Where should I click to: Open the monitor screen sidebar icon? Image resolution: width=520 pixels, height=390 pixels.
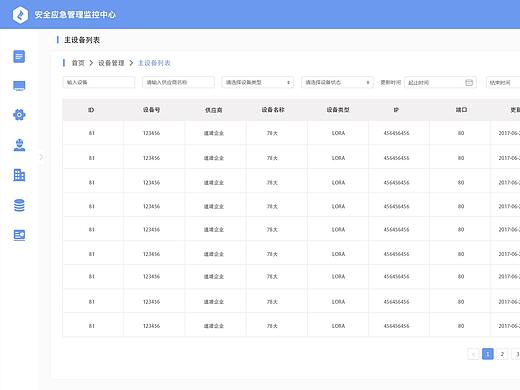[x=19, y=86]
